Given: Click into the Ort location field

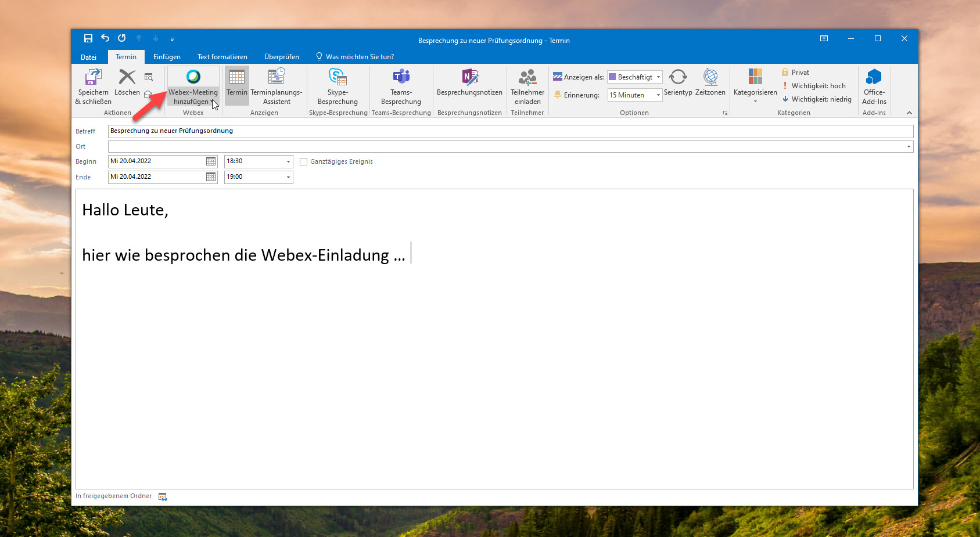Looking at the screenshot, I should pyautogui.click(x=505, y=146).
